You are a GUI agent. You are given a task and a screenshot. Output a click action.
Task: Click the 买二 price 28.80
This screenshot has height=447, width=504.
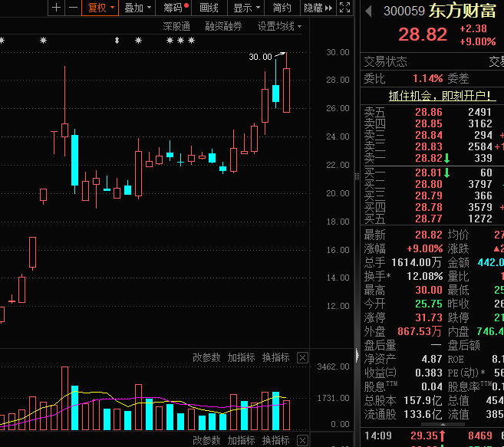429,185
